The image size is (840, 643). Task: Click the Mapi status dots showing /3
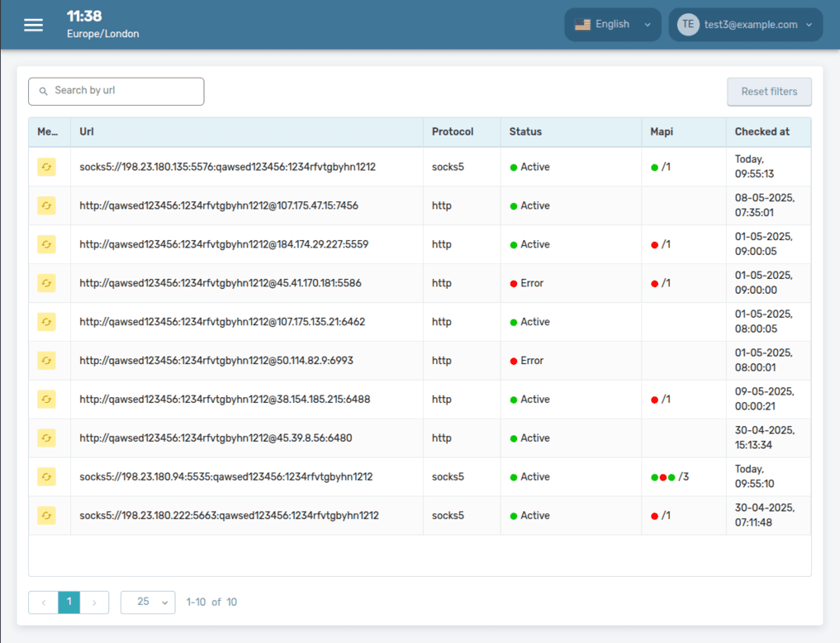[x=662, y=477]
